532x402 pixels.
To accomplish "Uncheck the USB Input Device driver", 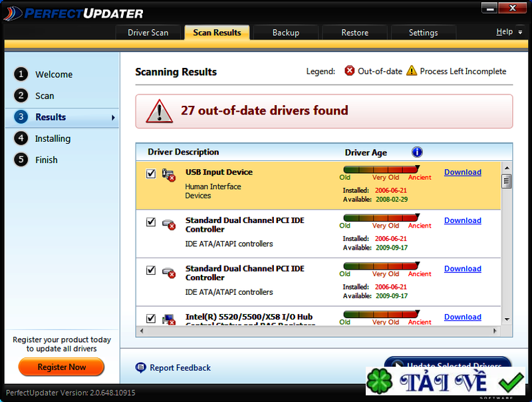I will pos(150,172).
